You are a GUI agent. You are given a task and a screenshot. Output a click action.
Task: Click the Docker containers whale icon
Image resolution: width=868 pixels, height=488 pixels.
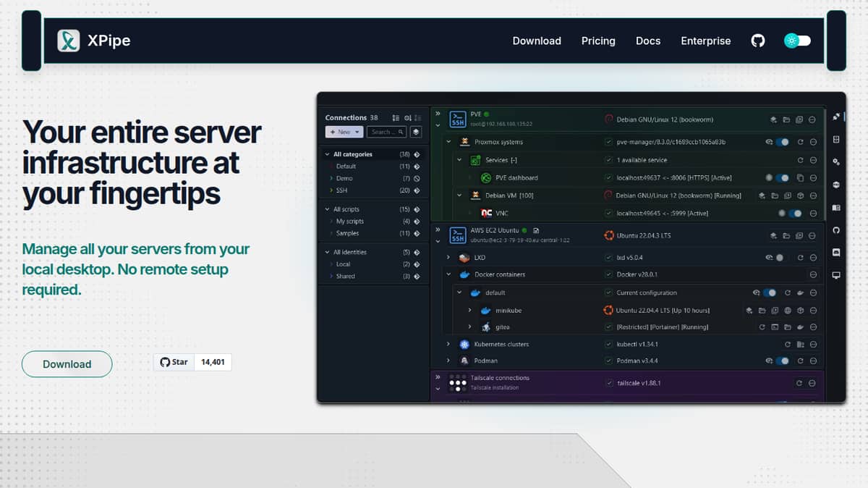point(464,274)
